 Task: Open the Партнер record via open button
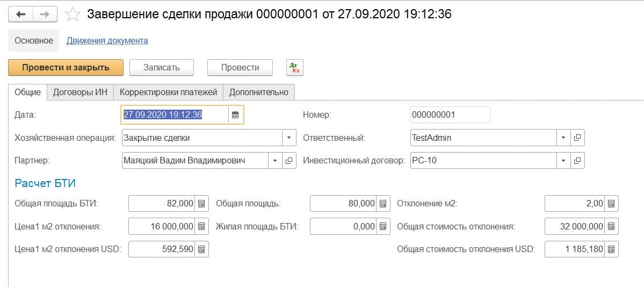click(290, 160)
